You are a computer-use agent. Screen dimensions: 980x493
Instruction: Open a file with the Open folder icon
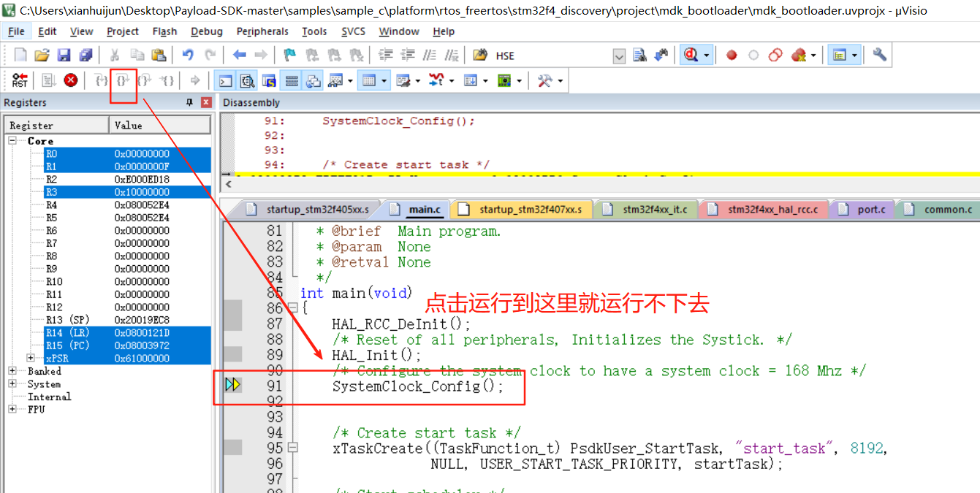pos(42,56)
